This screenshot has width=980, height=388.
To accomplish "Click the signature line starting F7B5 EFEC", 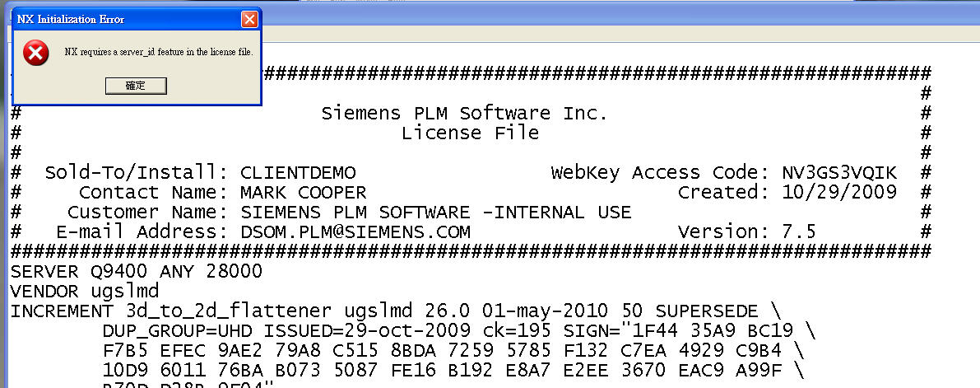I will coord(453,351).
